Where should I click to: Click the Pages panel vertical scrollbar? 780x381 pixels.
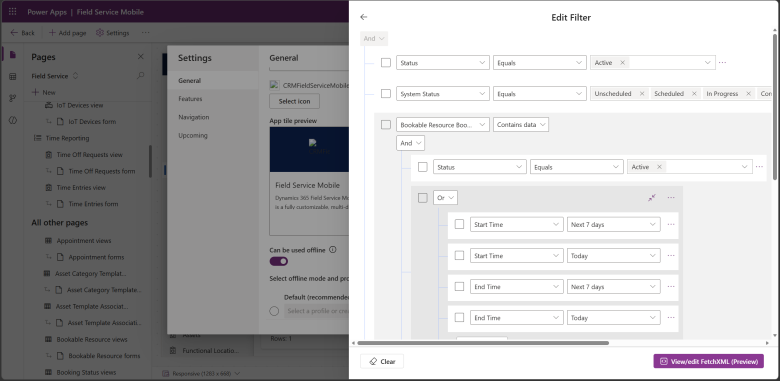pyautogui.click(x=150, y=162)
